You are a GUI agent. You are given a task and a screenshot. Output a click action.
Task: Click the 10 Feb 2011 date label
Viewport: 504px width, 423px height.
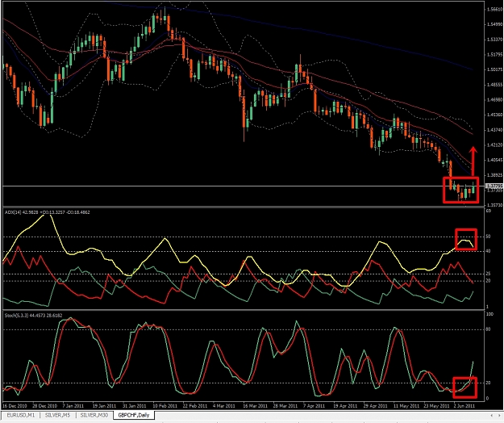(x=165, y=406)
